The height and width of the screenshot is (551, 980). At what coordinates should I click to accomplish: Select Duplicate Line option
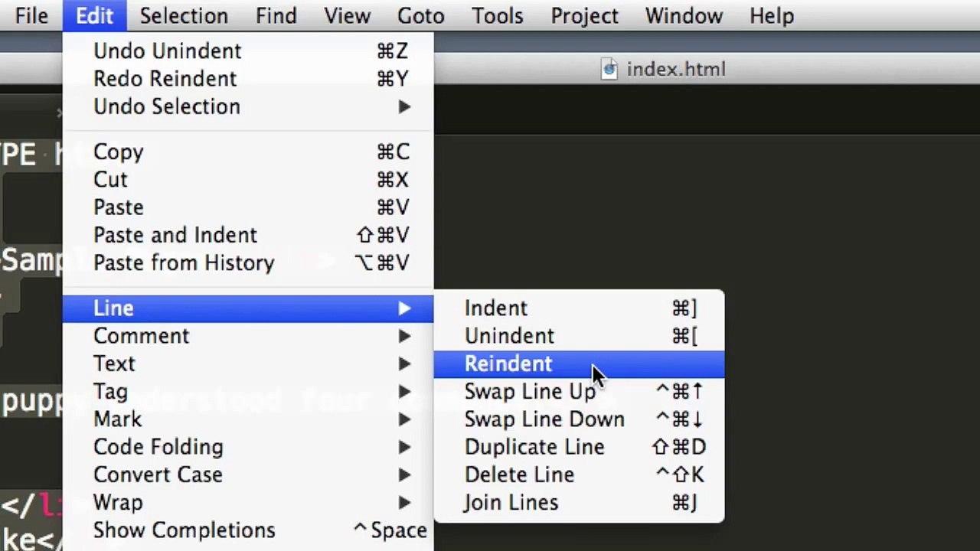[x=579, y=447]
